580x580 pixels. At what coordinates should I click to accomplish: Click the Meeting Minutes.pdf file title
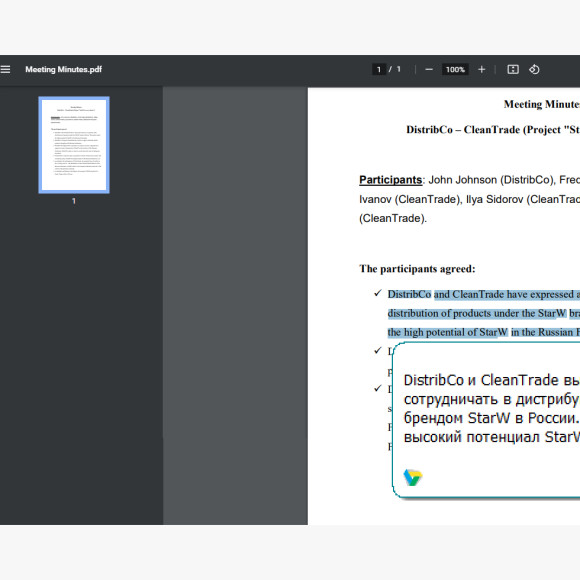point(64,70)
